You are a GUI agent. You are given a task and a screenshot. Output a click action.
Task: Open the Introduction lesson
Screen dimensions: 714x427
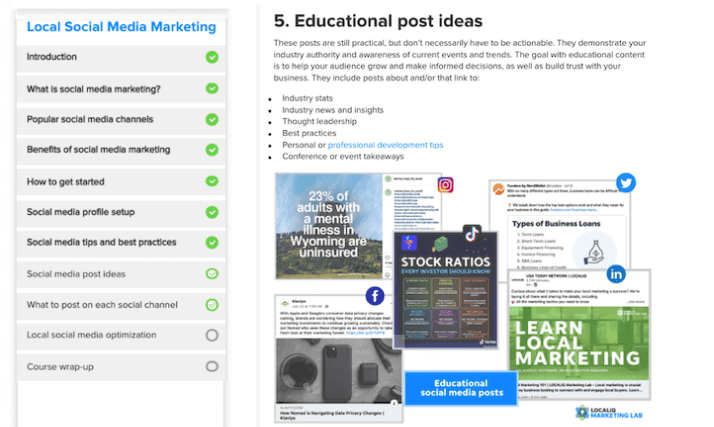click(121, 57)
